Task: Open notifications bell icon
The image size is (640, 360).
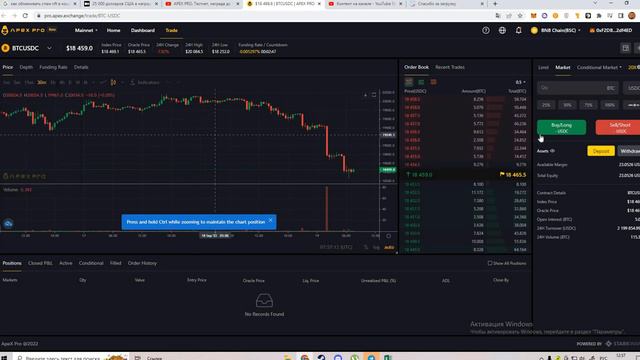Action: coord(518,30)
